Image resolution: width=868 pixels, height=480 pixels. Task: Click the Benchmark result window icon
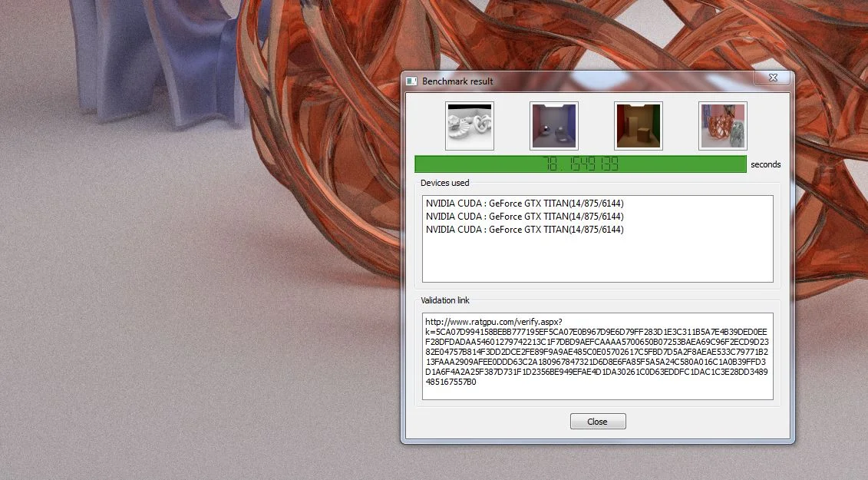411,81
